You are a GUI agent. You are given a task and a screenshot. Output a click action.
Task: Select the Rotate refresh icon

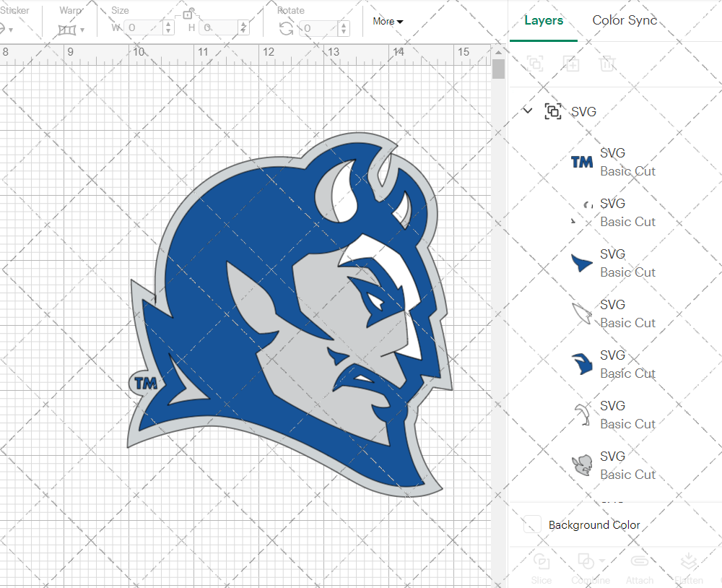pyautogui.click(x=287, y=27)
